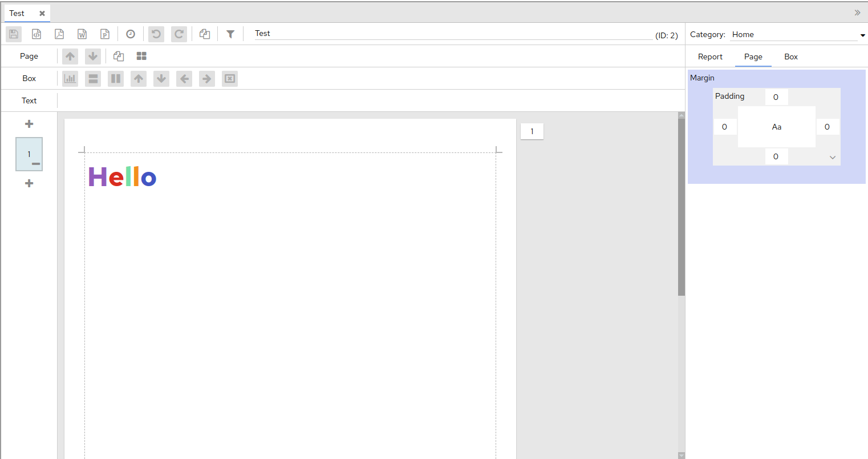Export report as Word document icon
This screenshot has width=868, height=459.
tap(82, 34)
